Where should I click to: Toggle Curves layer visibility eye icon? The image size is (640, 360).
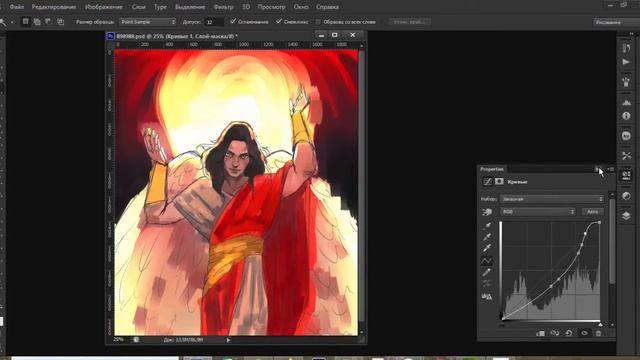click(584, 333)
